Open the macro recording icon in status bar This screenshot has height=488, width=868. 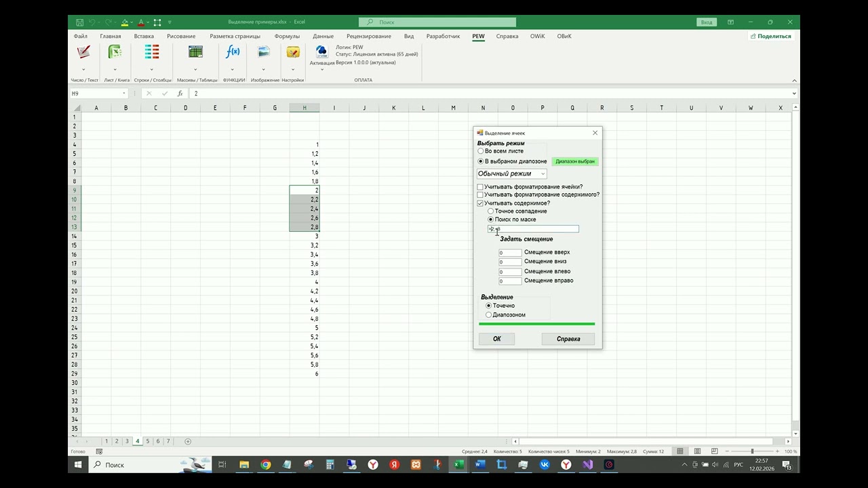[x=99, y=451]
